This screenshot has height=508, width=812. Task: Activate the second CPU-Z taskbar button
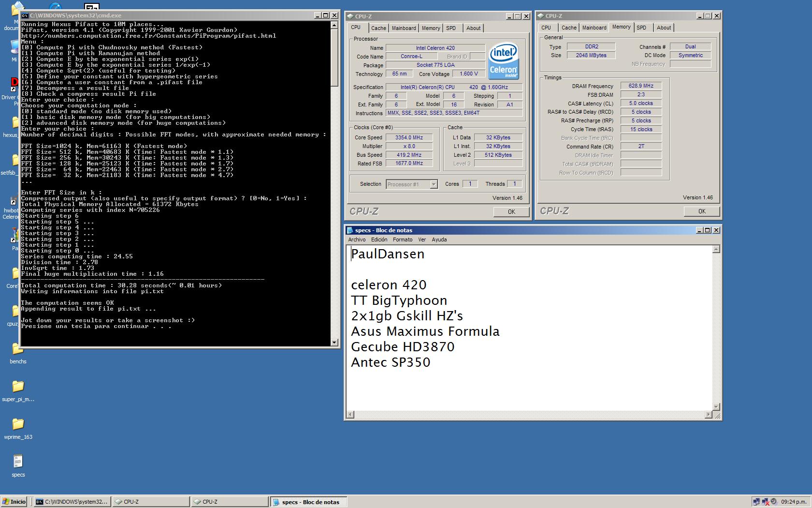pyautogui.click(x=230, y=502)
